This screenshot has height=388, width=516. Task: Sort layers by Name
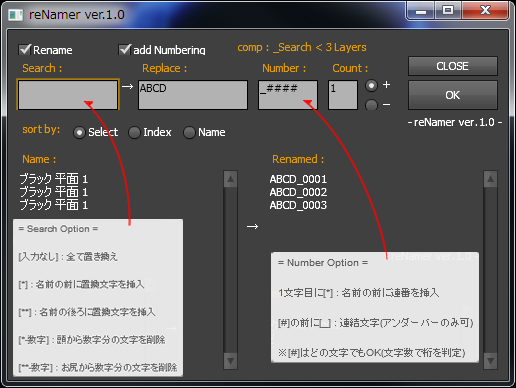(189, 133)
